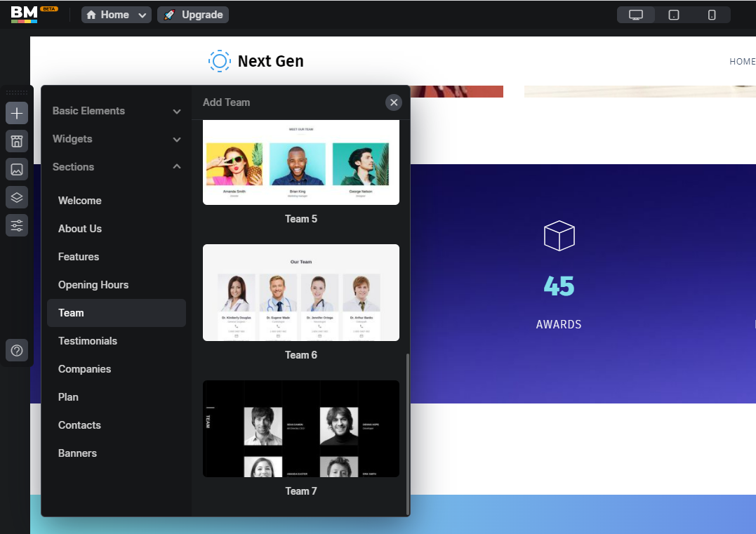Switch to tablet preview mode
The image size is (756, 534).
[674, 15]
